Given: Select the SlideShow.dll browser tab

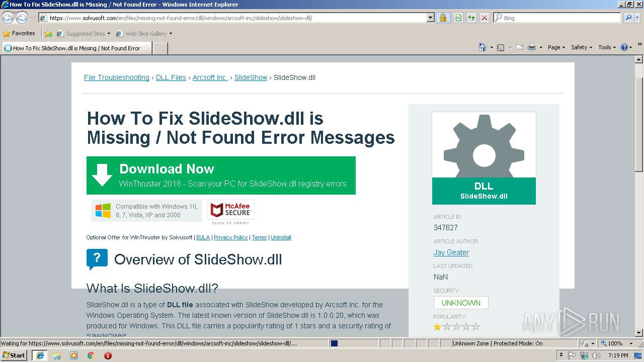Looking at the screenshot, I should click(76, 48).
